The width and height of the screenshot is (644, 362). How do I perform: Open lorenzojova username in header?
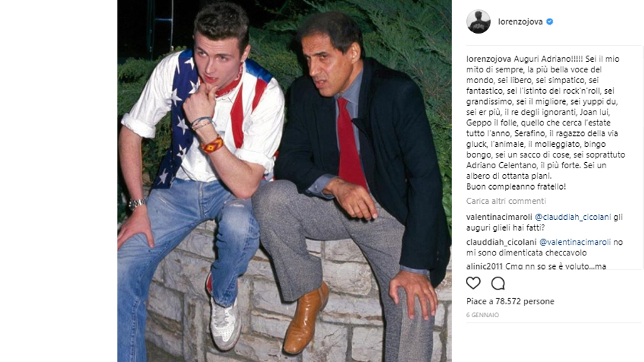click(x=521, y=21)
